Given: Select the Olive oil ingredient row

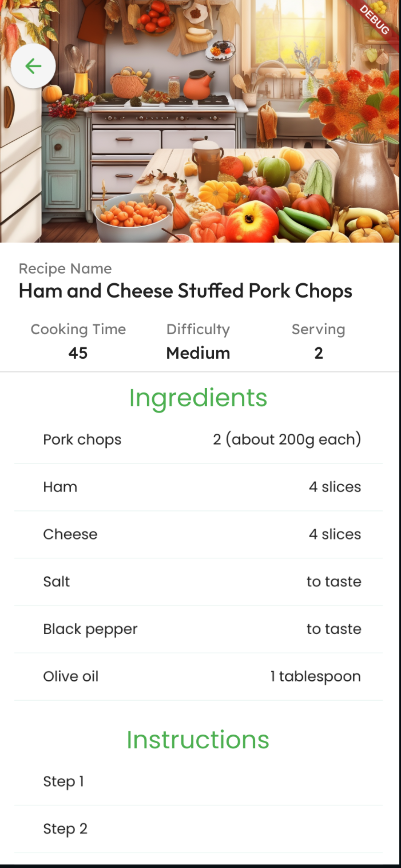Looking at the screenshot, I should (199, 677).
